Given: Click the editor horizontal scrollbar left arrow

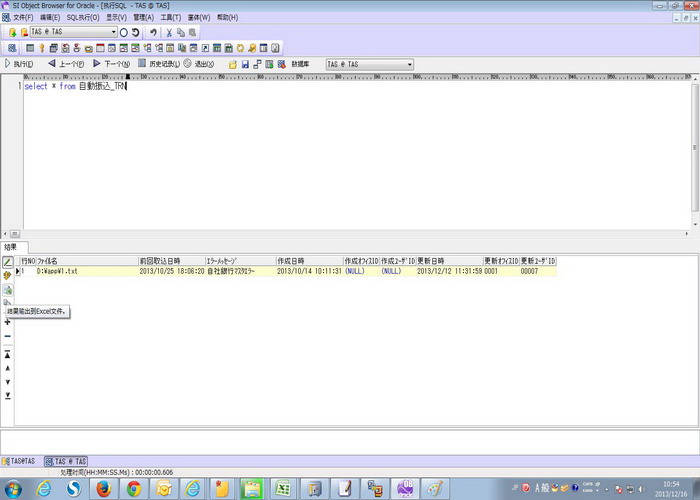Looking at the screenshot, I should click(x=5, y=234).
